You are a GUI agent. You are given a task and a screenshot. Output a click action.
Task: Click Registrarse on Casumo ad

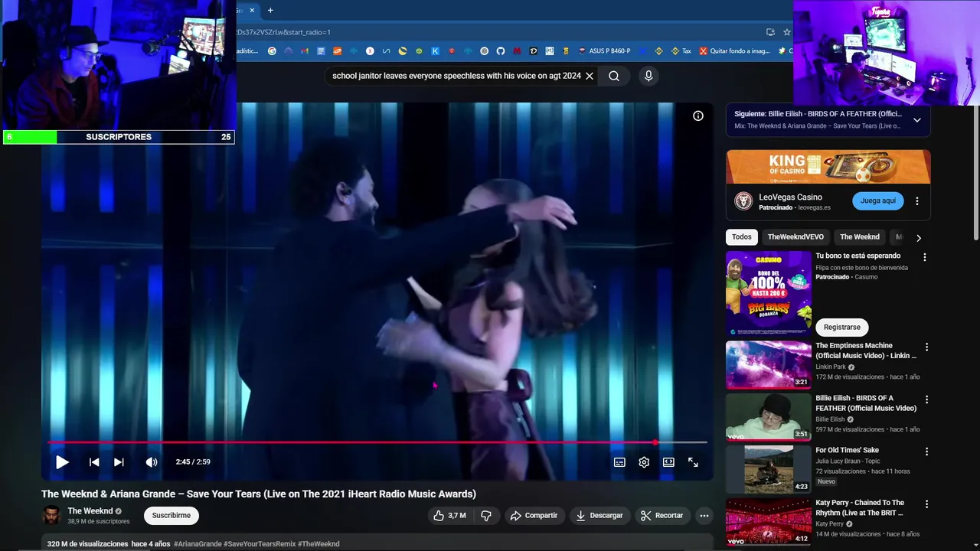click(x=842, y=328)
